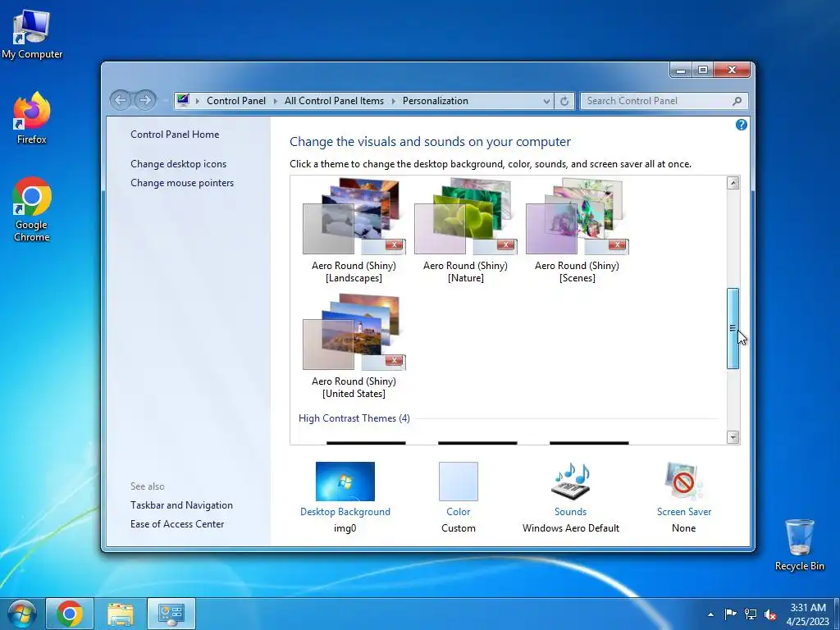840x630 pixels.
Task: Open Chrome from the taskbar
Action: 70,614
